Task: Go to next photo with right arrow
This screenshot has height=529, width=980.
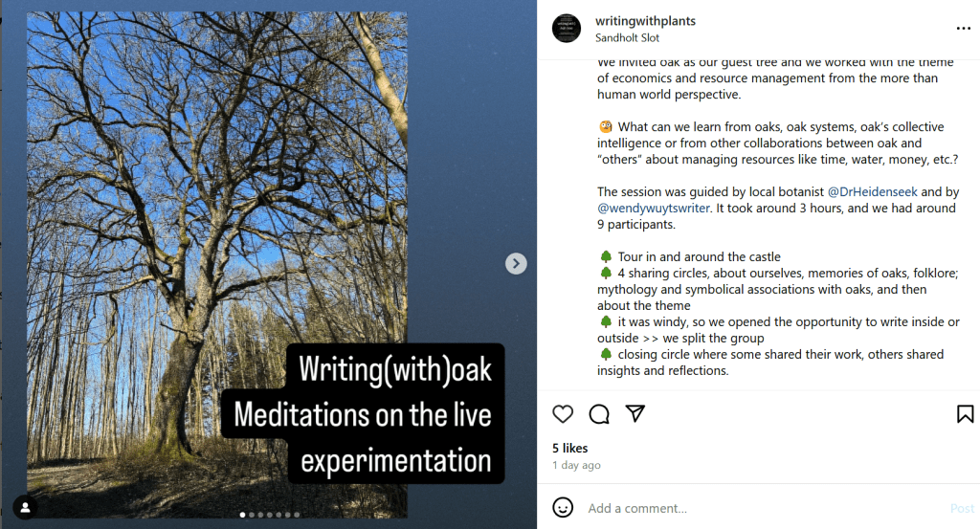Action: click(x=516, y=264)
